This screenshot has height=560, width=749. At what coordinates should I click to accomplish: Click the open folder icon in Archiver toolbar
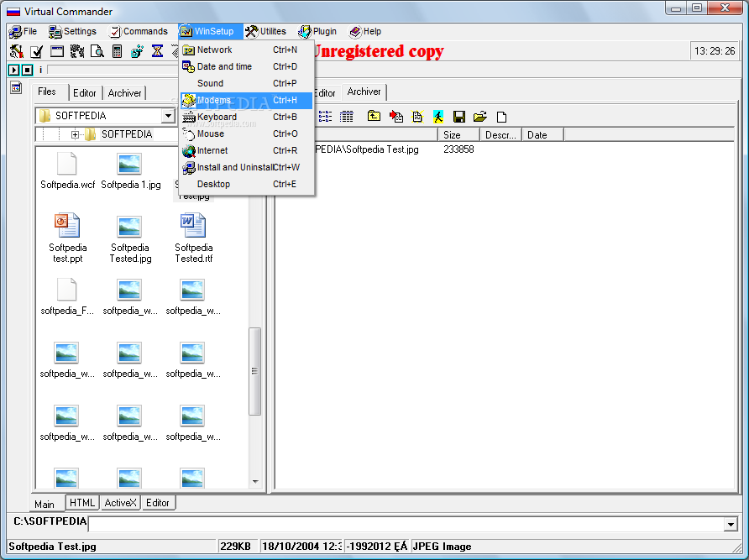click(x=480, y=116)
